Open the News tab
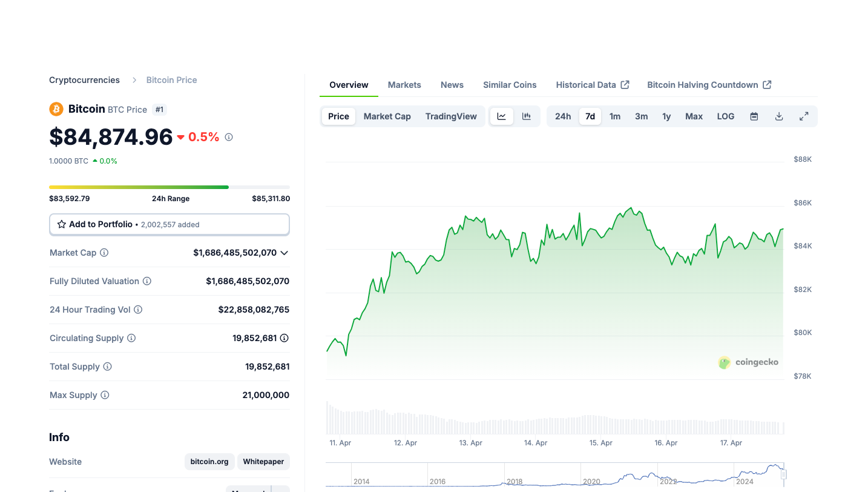The width and height of the screenshot is (868, 492). (452, 85)
